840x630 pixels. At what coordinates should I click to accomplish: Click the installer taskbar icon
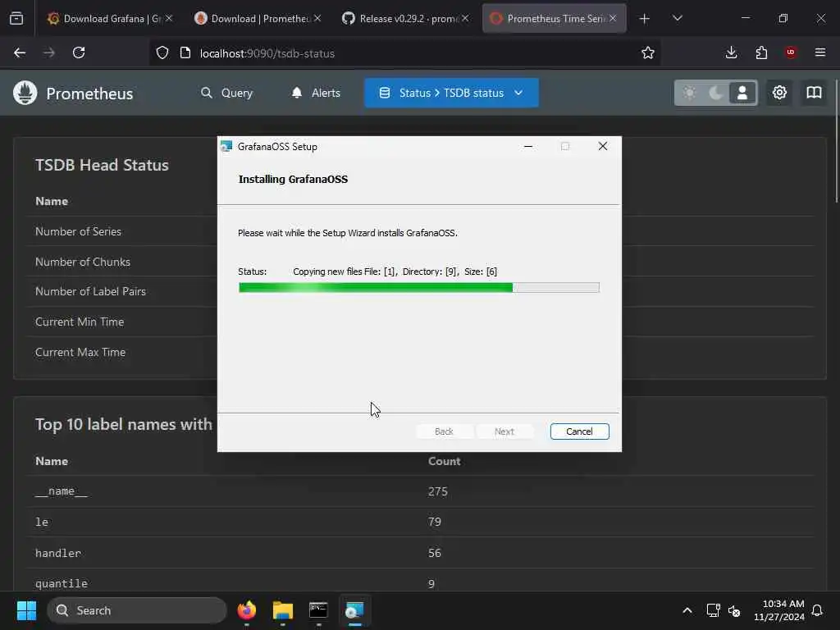coord(354,610)
